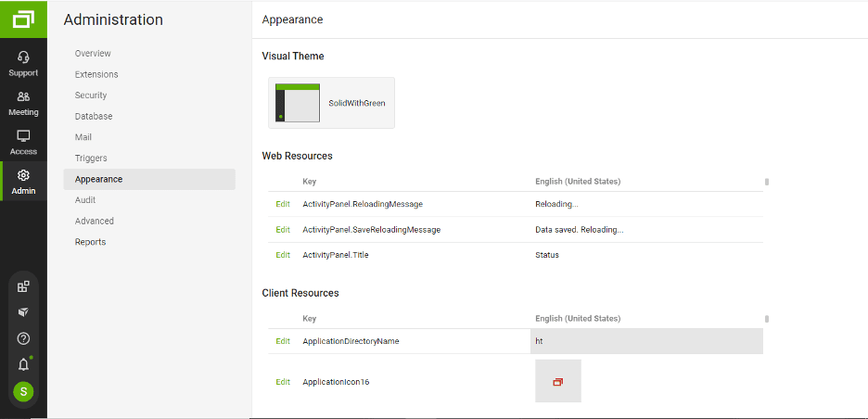The image size is (868, 419).
Task: Open the Help question mark icon
Action: [x=23, y=338]
